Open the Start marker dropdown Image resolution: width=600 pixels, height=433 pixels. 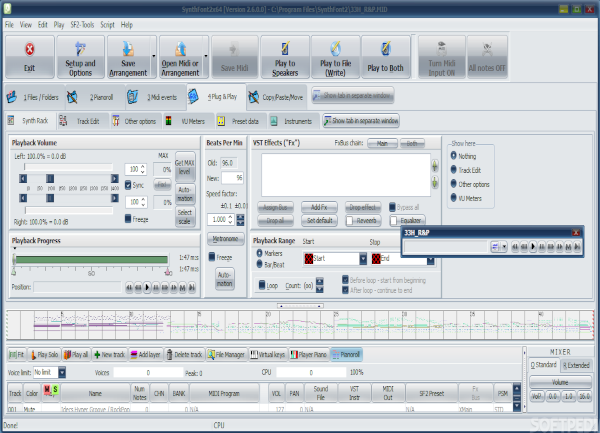(x=363, y=259)
